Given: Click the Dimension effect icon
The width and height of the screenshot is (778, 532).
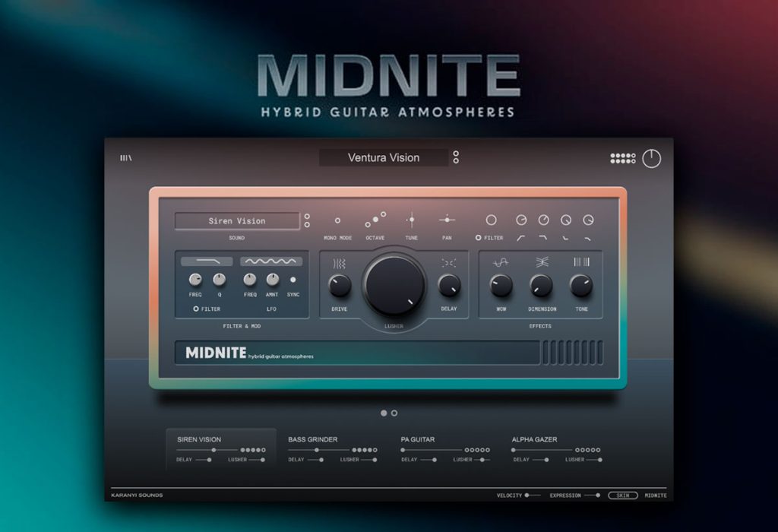Looking at the screenshot, I should tap(542, 262).
